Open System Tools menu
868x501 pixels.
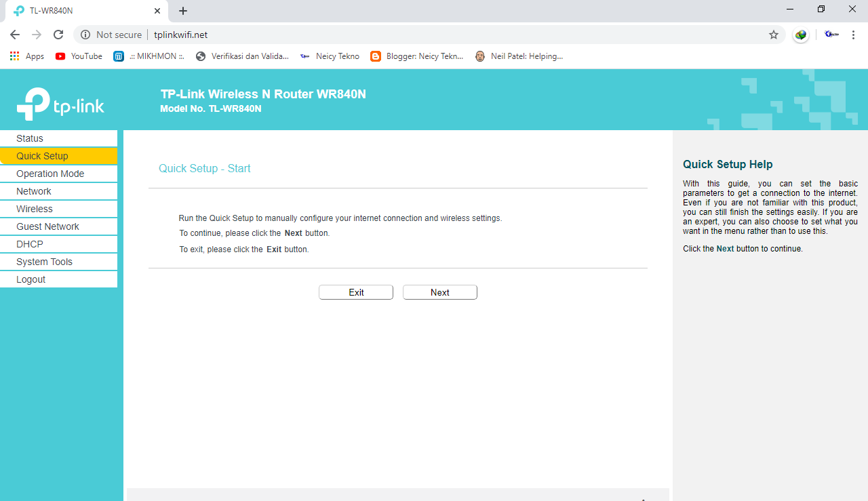58,262
